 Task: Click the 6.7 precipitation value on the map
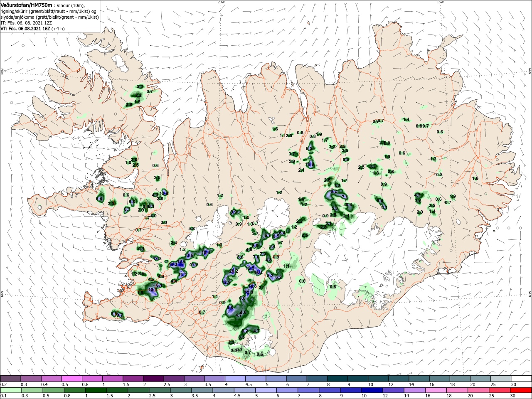(268, 235)
